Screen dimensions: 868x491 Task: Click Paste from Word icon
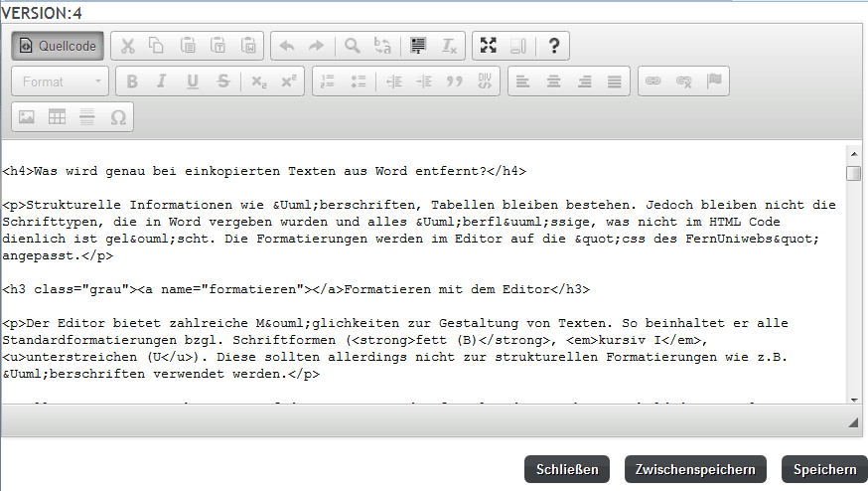pos(248,46)
